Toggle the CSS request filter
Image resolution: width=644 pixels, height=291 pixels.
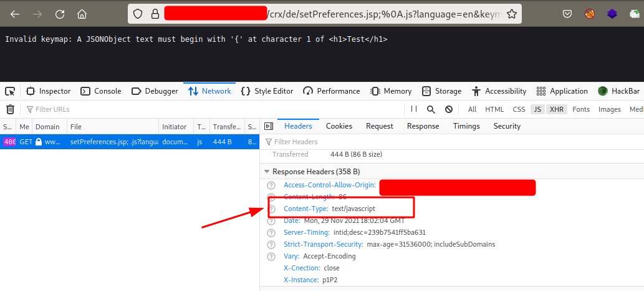tap(519, 109)
